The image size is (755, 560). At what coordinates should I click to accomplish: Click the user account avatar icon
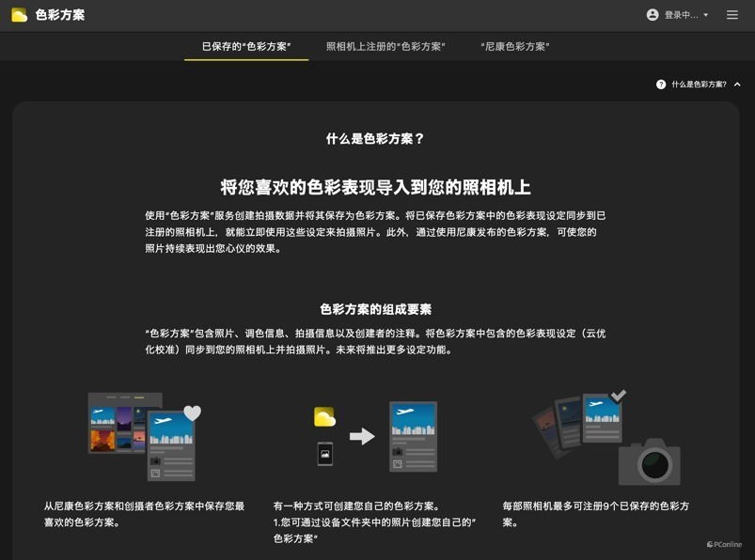(x=653, y=15)
